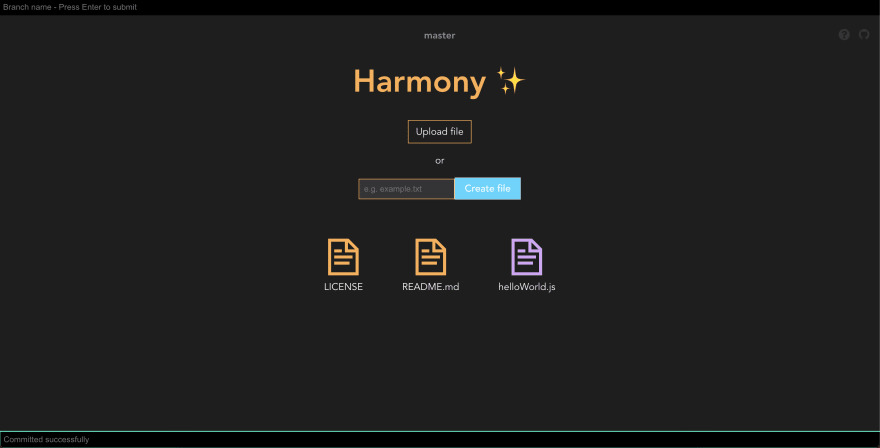Image resolution: width=880 pixels, height=448 pixels.
Task: Click the helloWorld.js file name label
Action: [x=526, y=287]
